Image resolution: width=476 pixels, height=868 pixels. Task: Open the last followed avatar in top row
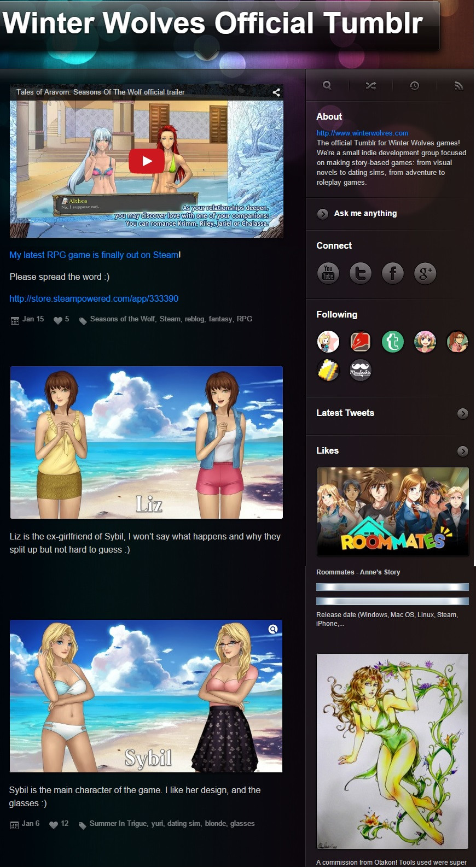coord(457,342)
